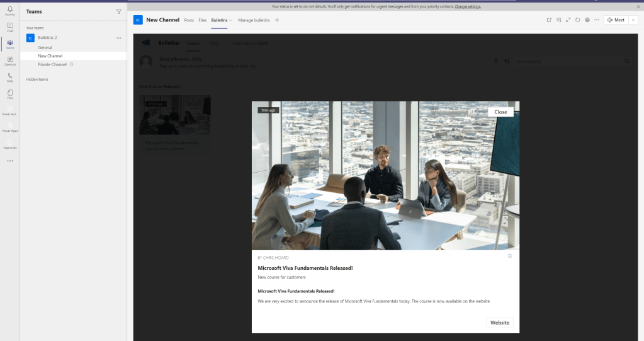Click the Website button in the bulletin
This screenshot has width=644, height=341.
click(500, 323)
